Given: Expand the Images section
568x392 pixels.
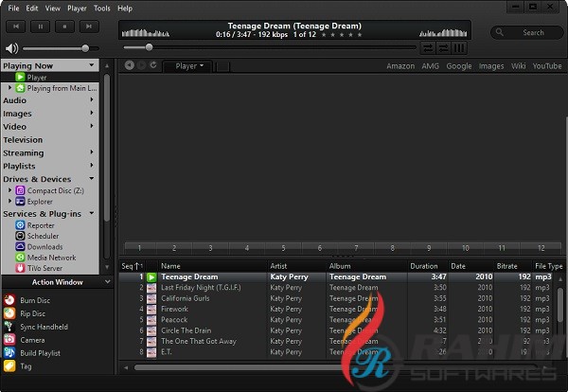Looking at the screenshot, I should click(x=92, y=113).
